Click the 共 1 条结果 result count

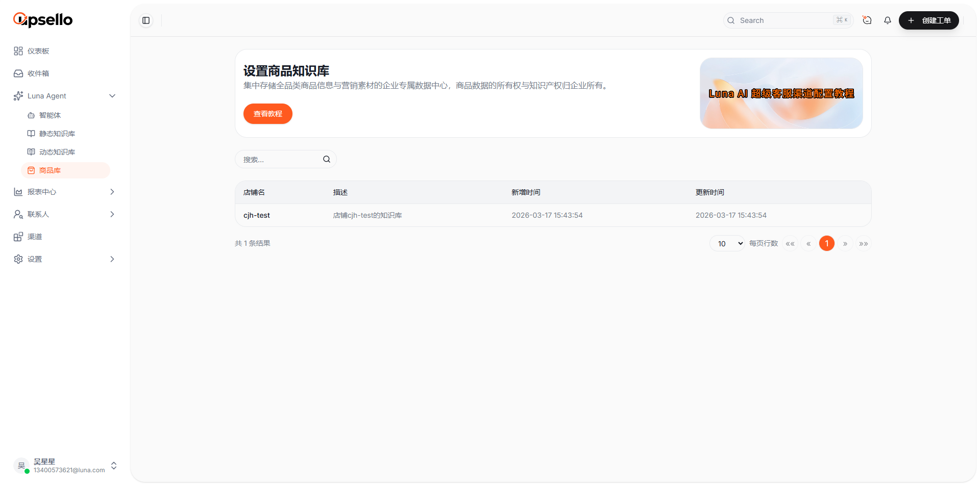[x=253, y=243]
